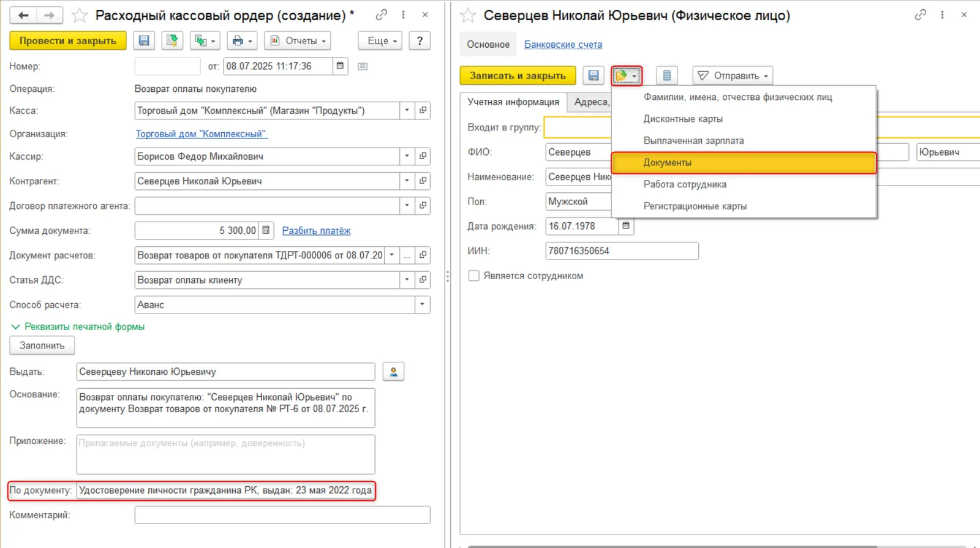This screenshot has width=980, height=548.
Task: Click the forward arrow in cash order window
Action: point(50,15)
